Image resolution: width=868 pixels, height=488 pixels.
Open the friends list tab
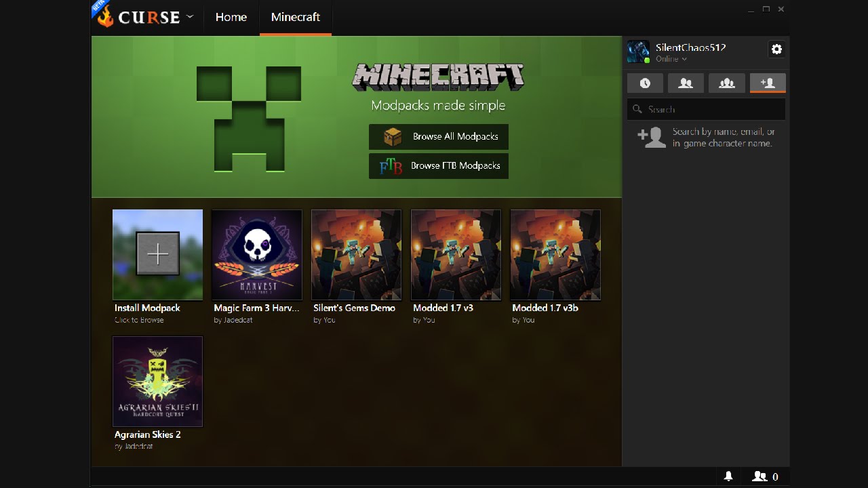pos(686,83)
